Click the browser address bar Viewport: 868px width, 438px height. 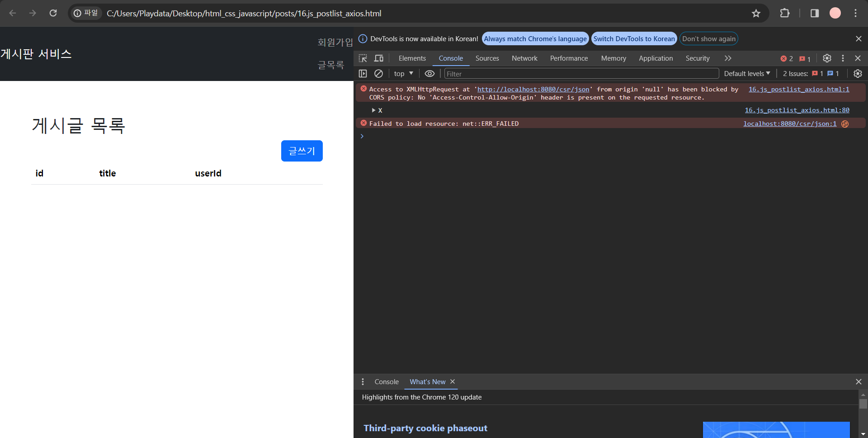[x=419, y=13]
